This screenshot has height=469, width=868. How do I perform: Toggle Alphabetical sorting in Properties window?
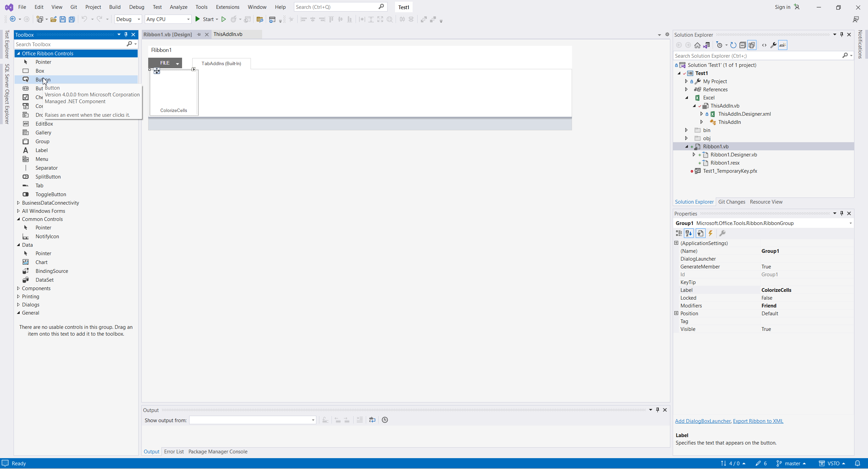click(x=689, y=233)
